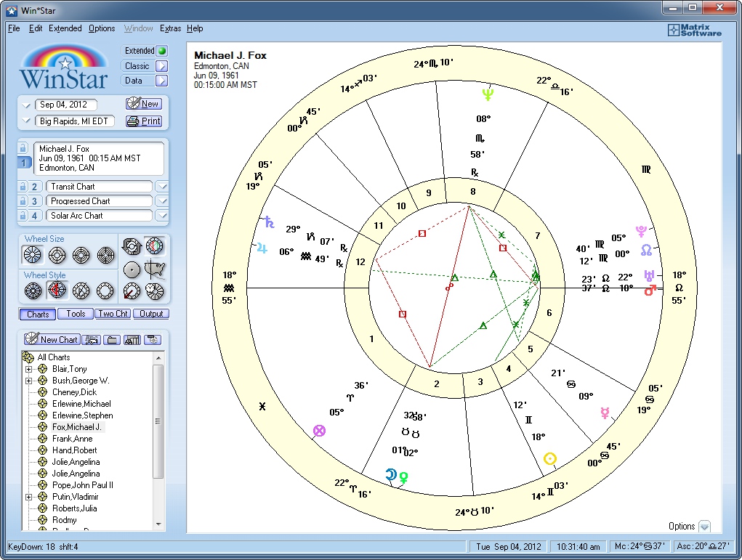Screen dimensions: 742x560
Task: Choose the plain spoked Wheel Style icon
Action: pos(33,291)
